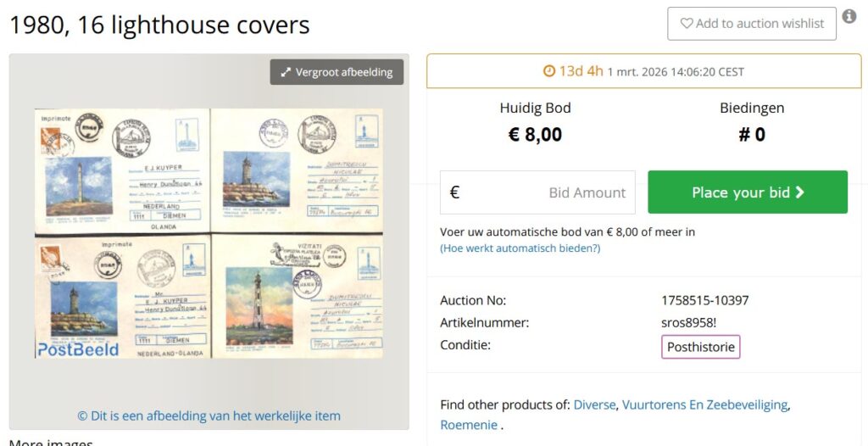
Task: Select the Posthistorie condition tag
Action: 700,347
